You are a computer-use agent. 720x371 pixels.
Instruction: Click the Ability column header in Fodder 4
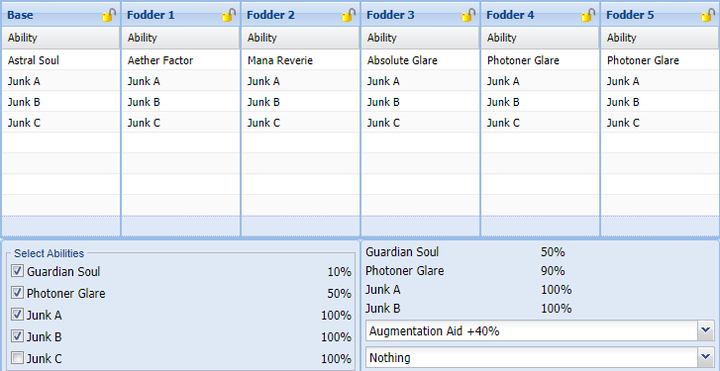540,38
